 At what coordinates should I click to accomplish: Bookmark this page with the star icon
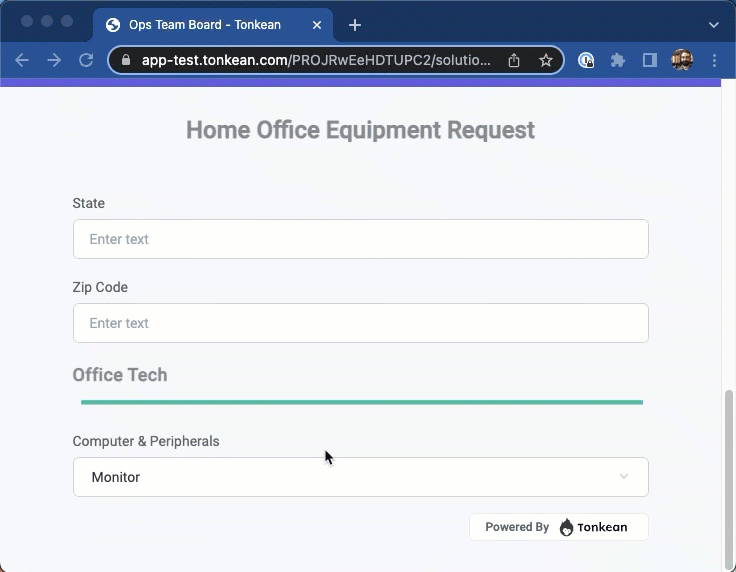click(x=546, y=60)
